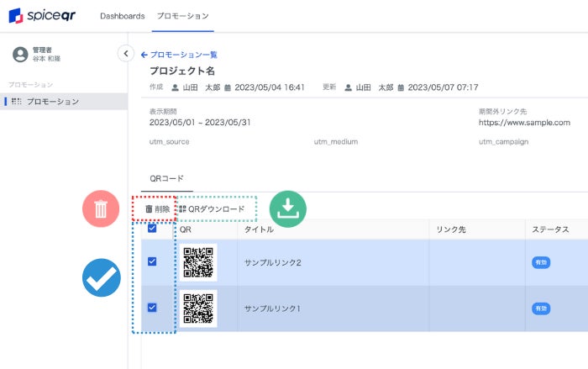
Task: Click the utm_source label
Action: pyautogui.click(x=169, y=141)
